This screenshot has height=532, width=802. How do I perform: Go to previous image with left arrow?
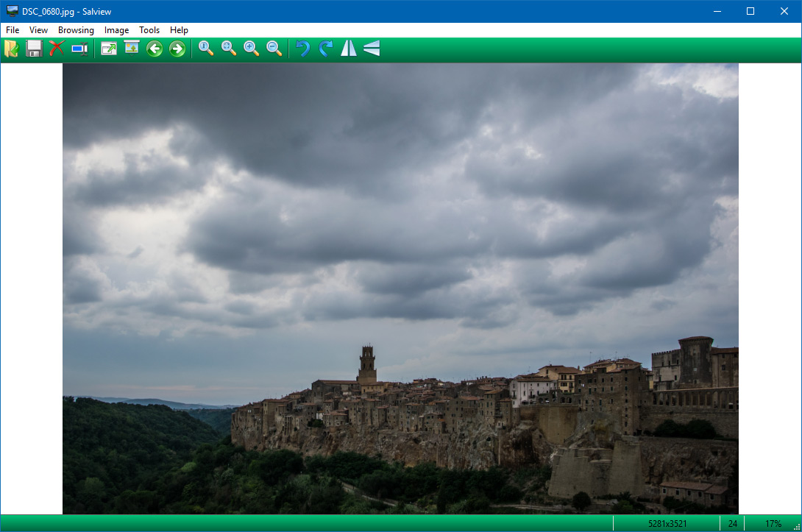pos(155,49)
